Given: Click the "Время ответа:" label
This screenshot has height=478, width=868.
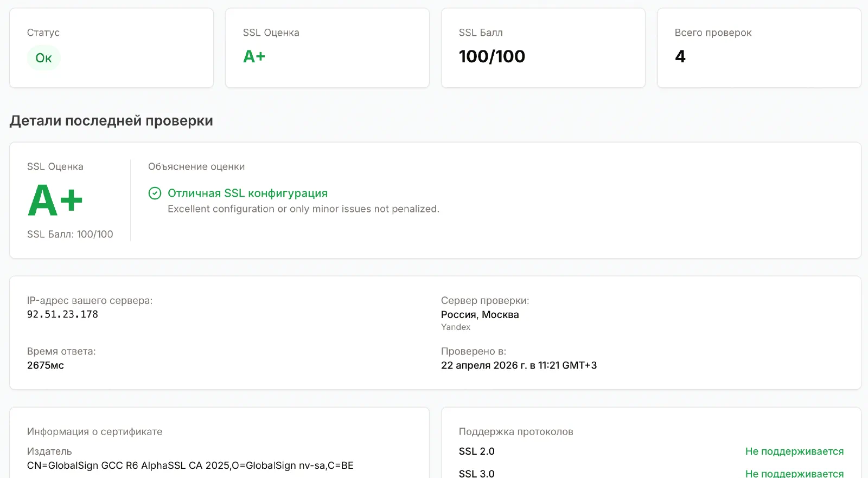Looking at the screenshot, I should point(61,352).
